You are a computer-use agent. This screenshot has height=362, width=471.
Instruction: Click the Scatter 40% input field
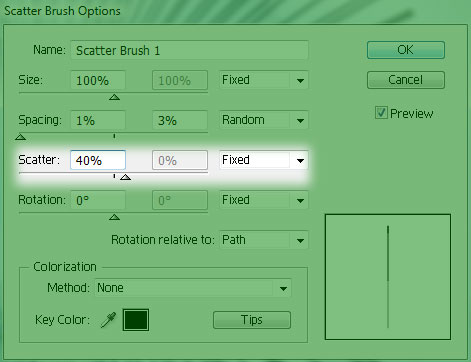[98, 160]
